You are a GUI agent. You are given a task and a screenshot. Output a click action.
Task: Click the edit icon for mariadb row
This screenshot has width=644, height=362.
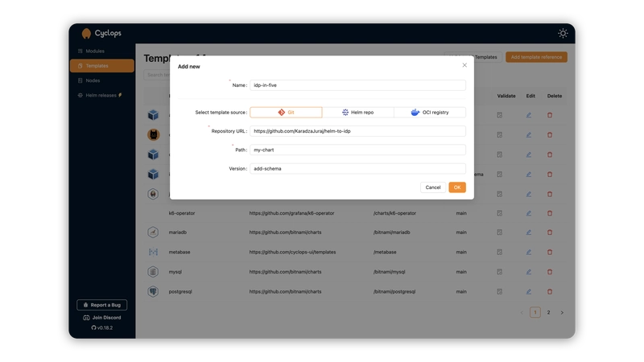(x=529, y=232)
